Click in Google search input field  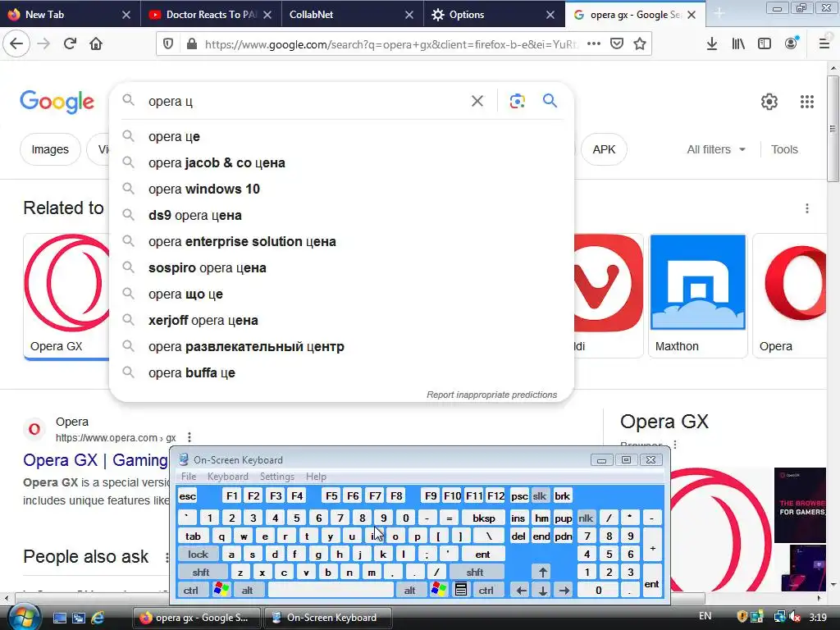[305, 101]
